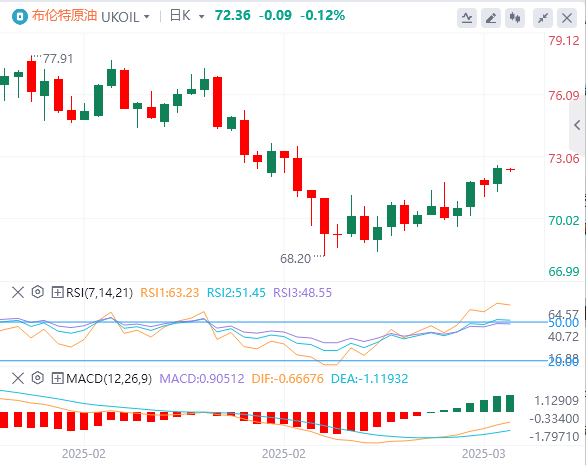Click the 70.02 price axis label

(564, 221)
